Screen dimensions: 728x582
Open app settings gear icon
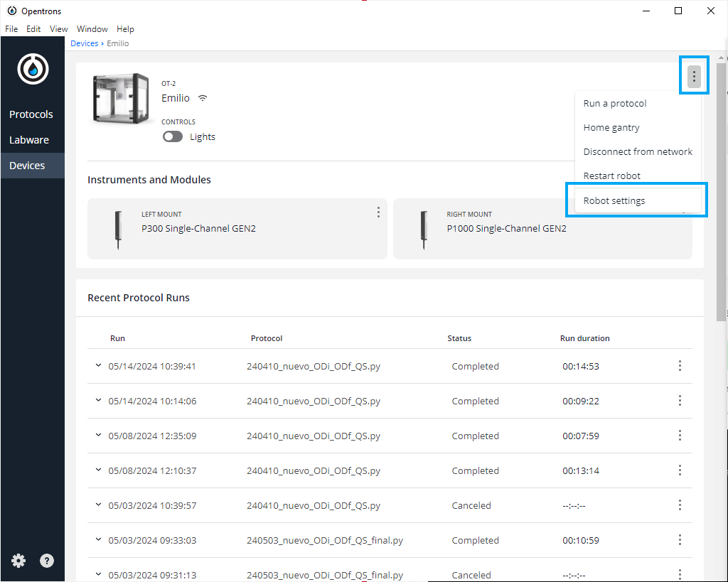click(18, 561)
